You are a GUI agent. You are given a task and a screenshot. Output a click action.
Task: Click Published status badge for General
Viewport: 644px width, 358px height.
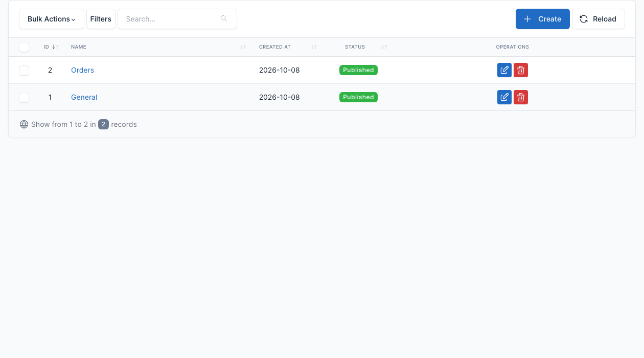click(x=358, y=97)
